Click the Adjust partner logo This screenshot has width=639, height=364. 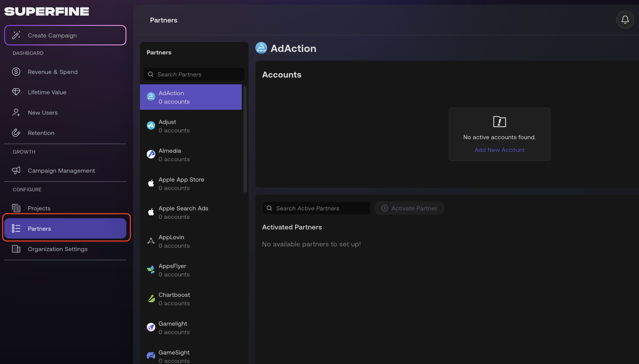click(x=151, y=125)
